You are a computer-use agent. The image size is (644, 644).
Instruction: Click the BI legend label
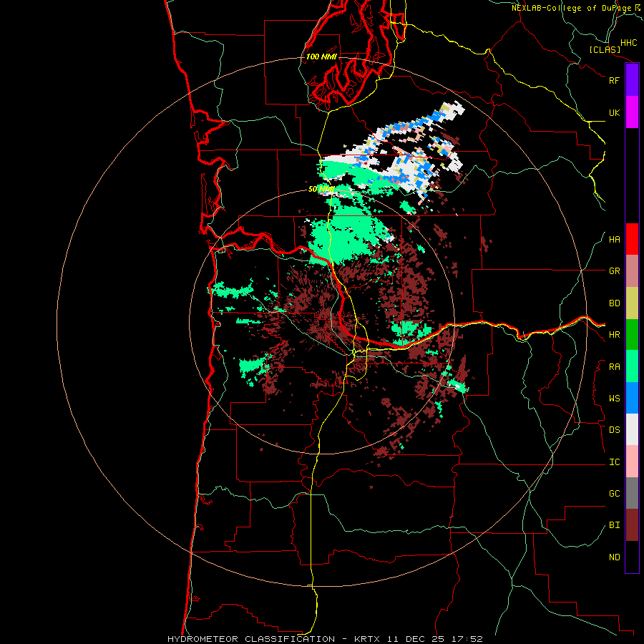[x=614, y=525]
